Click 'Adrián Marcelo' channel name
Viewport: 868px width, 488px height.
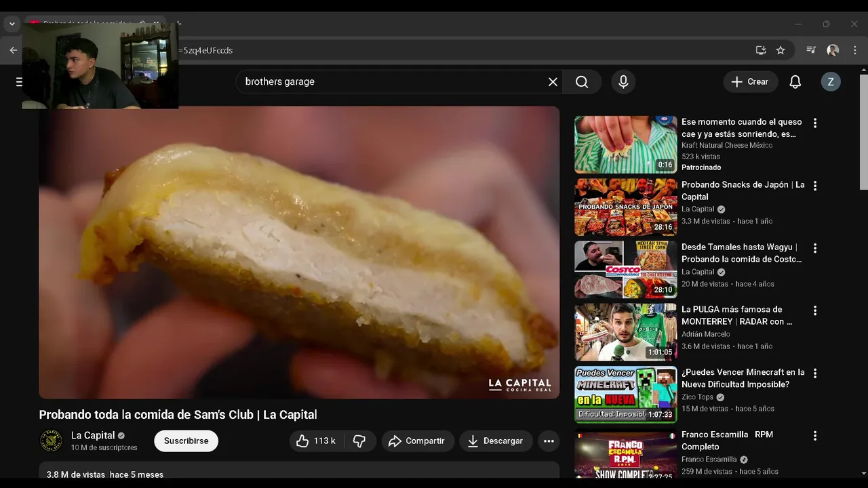(705, 334)
